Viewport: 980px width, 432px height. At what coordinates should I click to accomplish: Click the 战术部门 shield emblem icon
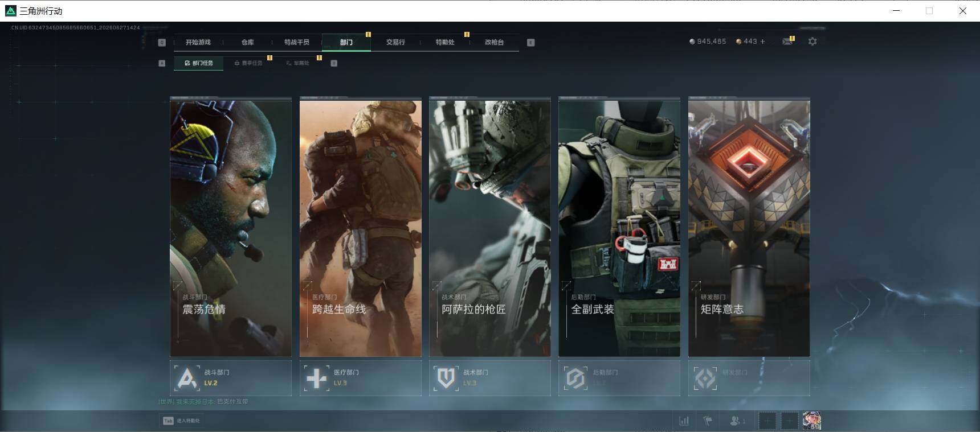click(x=446, y=378)
